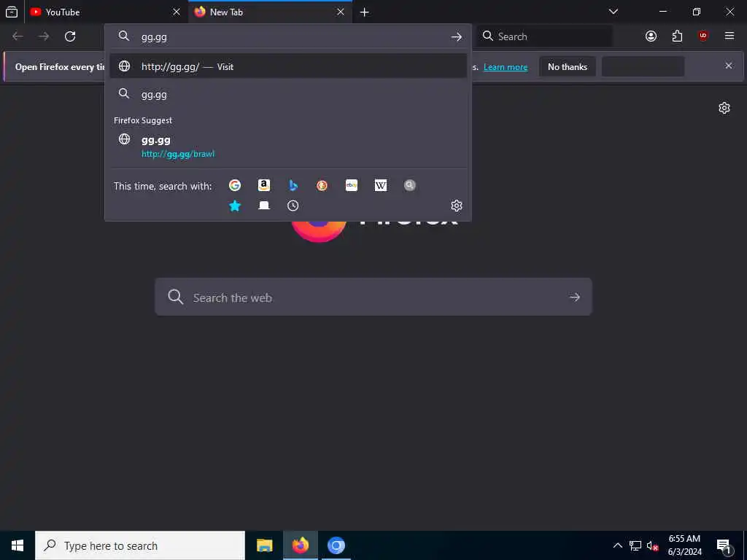Open the Extensions puzzle icon

click(677, 36)
